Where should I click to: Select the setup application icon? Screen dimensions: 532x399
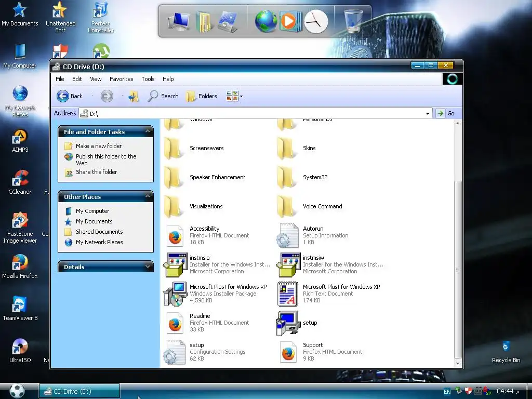[297, 323]
